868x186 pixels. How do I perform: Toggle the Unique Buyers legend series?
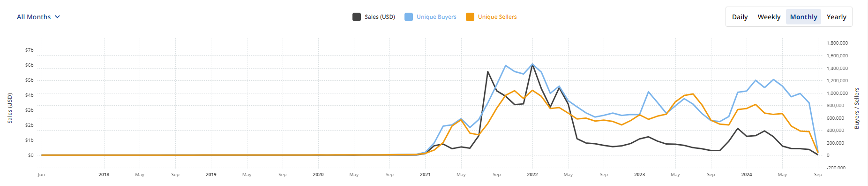pos(431,17)
